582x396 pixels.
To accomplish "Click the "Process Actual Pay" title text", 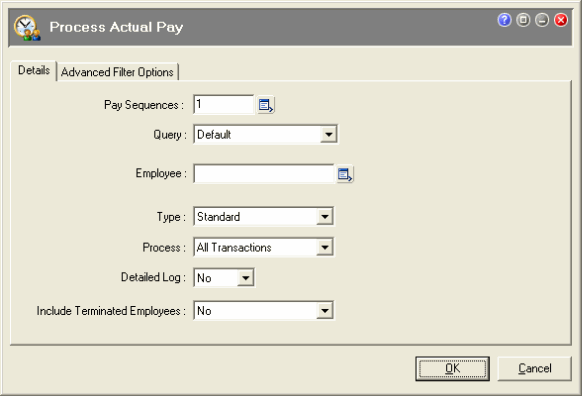I will 117,27.
